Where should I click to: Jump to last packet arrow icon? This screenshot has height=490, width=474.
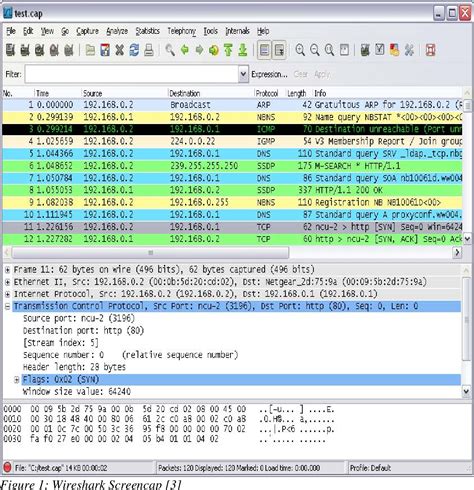tap(243, 50)
